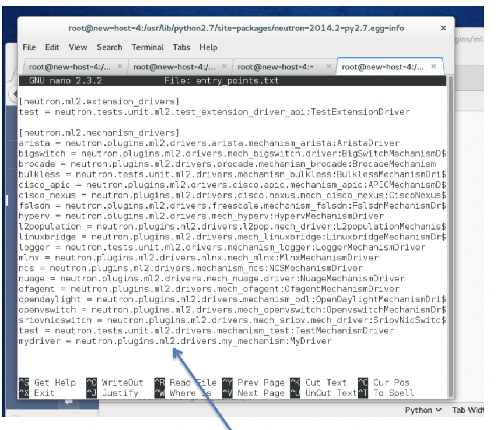Open the Tabs menu
The height and width of the screenshot is (430, 504).
pyautogui.click(x=181, y=48)
